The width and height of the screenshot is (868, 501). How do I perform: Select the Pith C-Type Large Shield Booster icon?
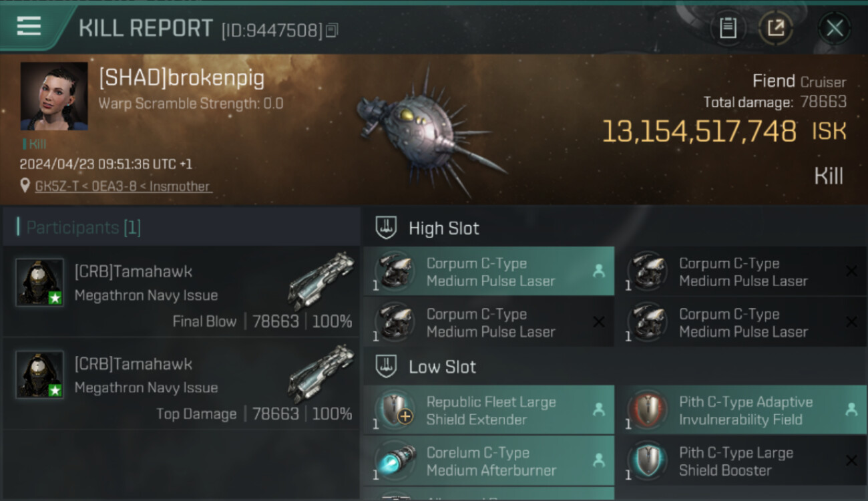pyautogui.click(x=648, y=461)
